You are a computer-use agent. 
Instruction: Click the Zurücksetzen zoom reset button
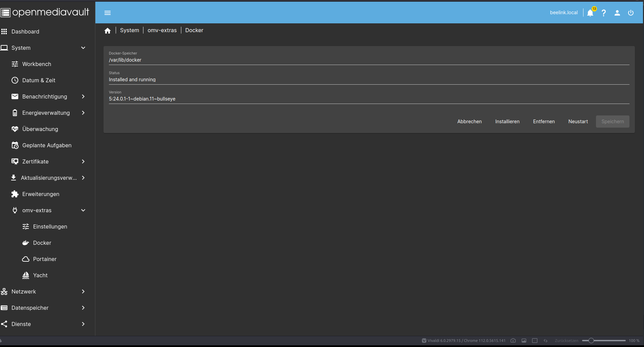567,341
